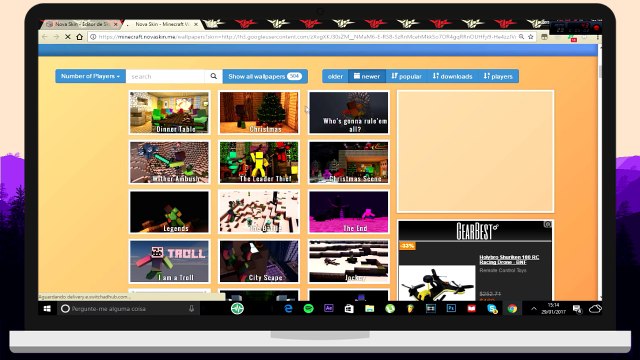Open the Holybro Shuriken racing drone link

509,260
